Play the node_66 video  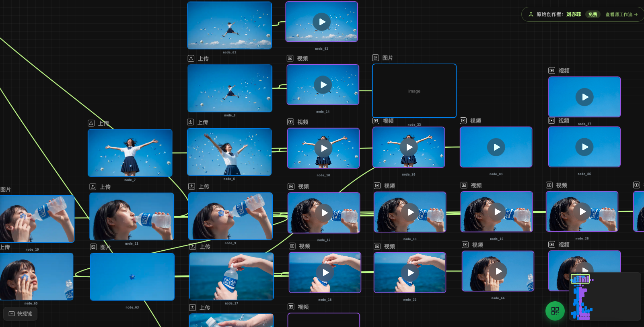[498, 271]
